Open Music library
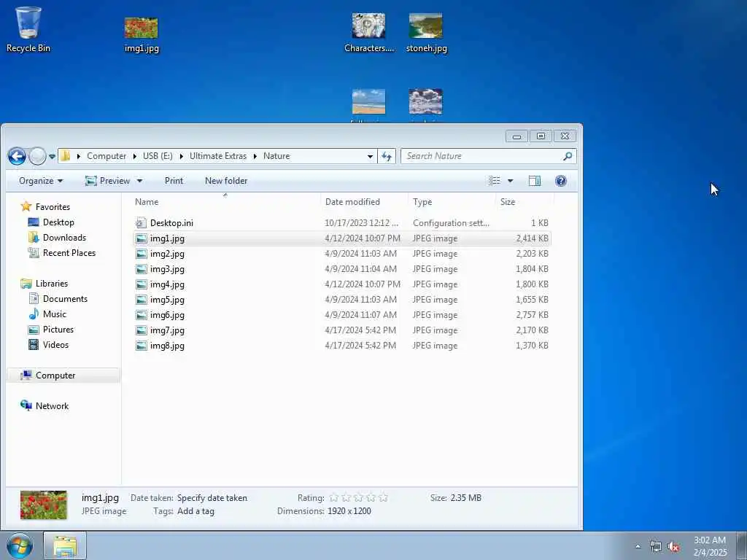The image size is (747, 560). [47, 314]
